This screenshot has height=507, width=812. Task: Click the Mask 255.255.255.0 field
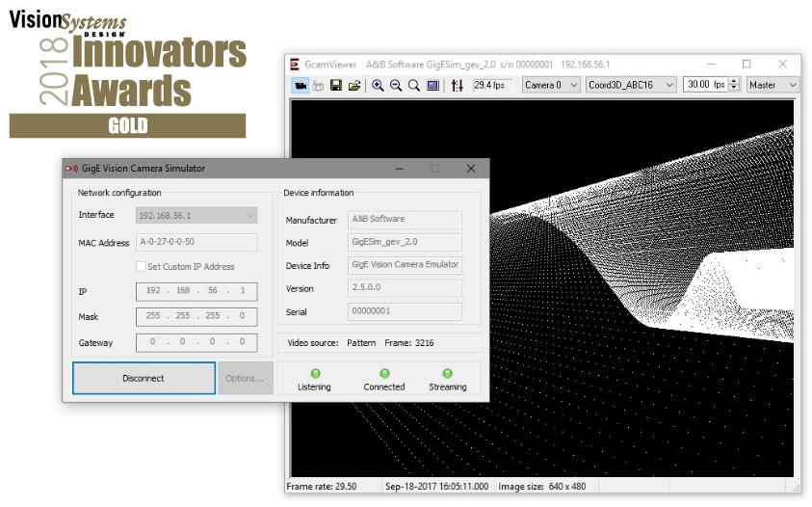click(x=196, y=316)
